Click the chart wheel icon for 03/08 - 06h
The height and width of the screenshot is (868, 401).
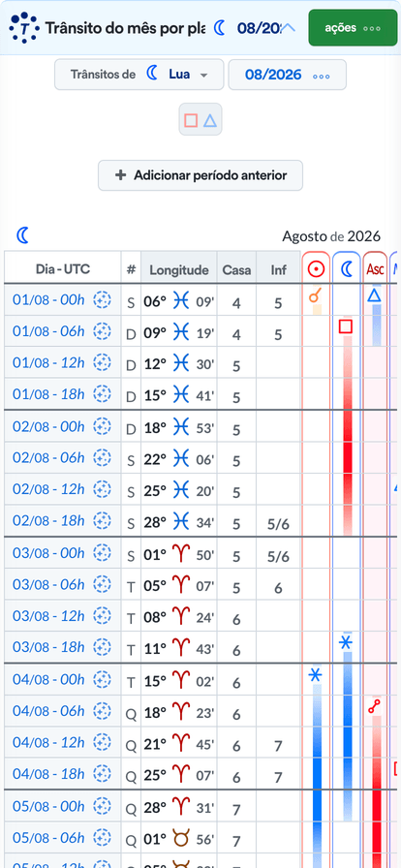(x=102, y=584)
